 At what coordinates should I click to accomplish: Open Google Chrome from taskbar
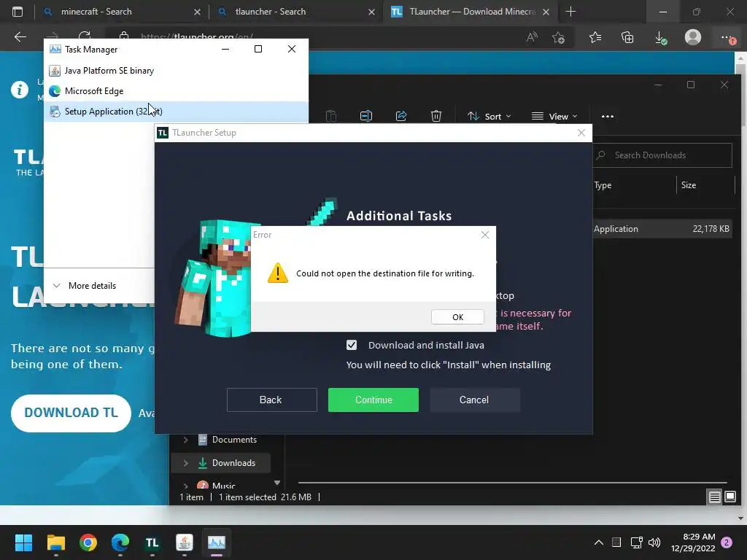click(88, 542)
